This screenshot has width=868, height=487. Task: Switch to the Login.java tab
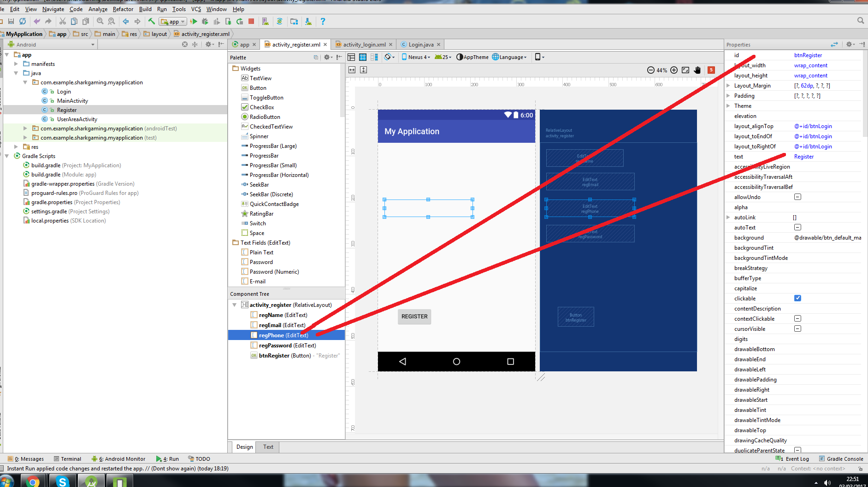point(421,44)
